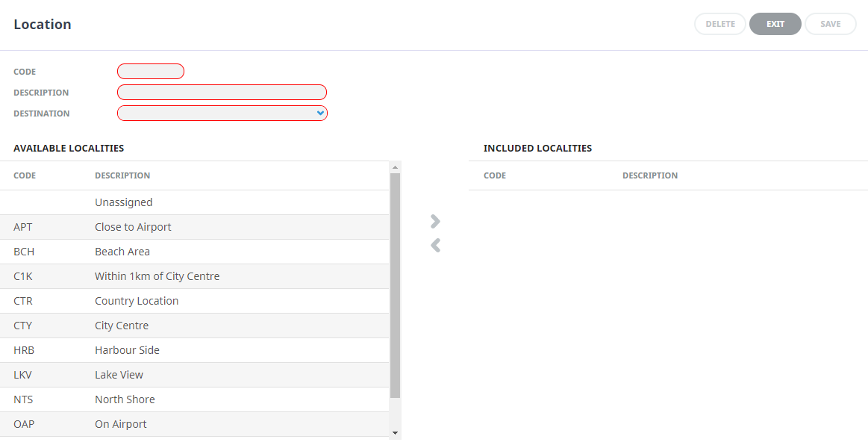
Task: Click scrollbar down arrow in Available Localities
Action: pos(396,433)
